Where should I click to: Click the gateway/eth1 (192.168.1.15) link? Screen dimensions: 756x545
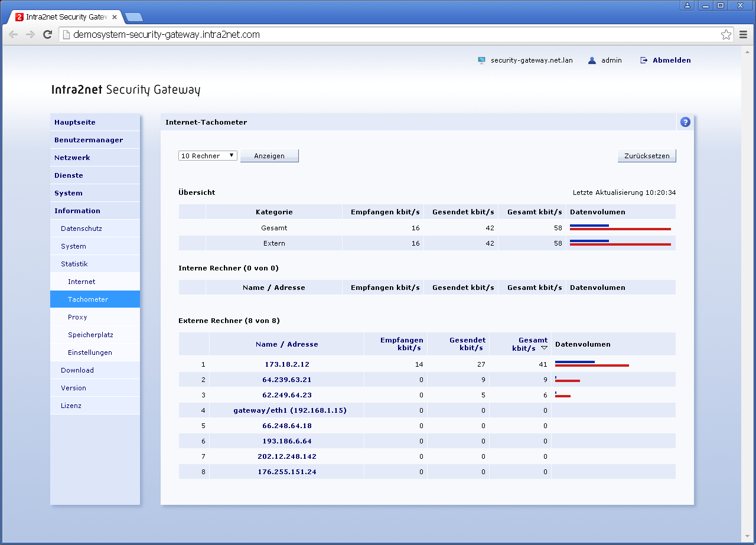tap(289, 410)
